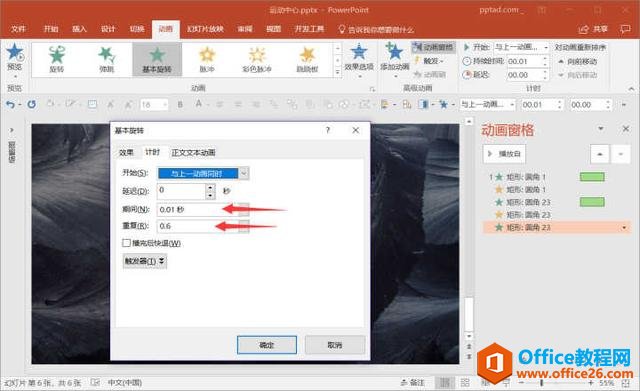Click ribbon 延迟 delay field 00.00
640x391 pixels.
(x=524, y=75)
